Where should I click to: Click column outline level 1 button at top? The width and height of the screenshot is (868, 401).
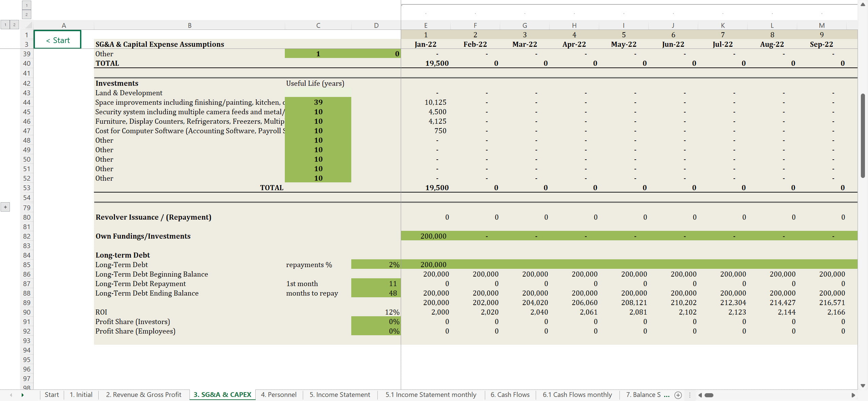26,5
